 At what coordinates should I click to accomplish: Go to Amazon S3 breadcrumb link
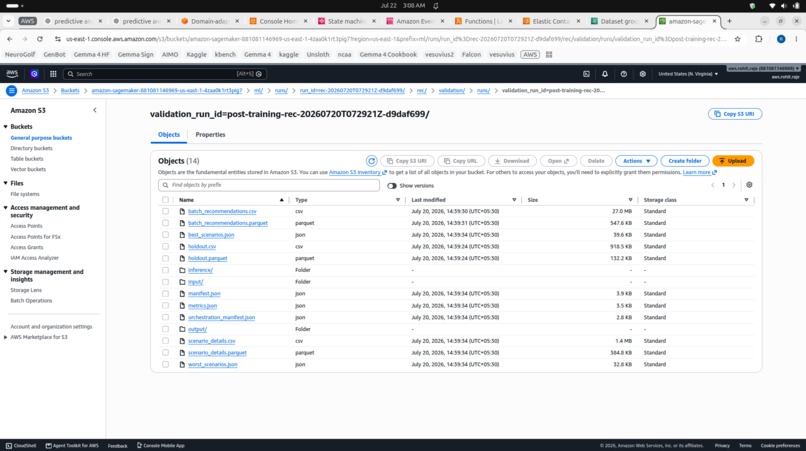tap(35, 91)
